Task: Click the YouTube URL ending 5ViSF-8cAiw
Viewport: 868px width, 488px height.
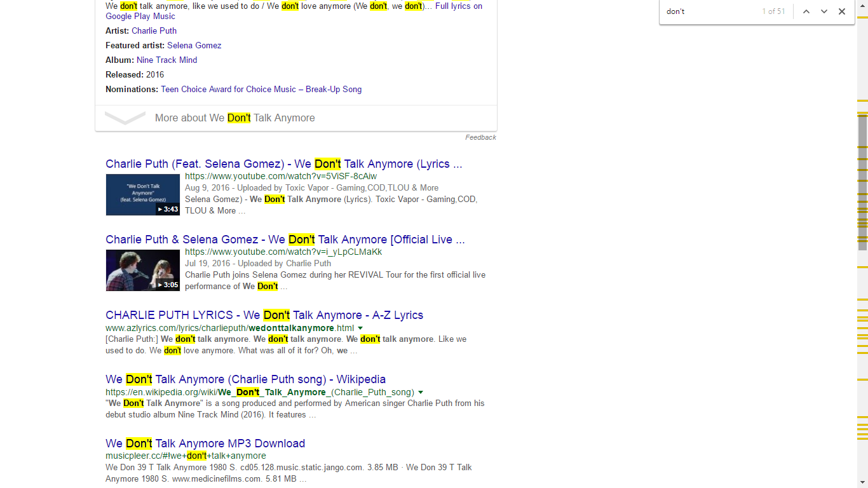Action: 281,177
